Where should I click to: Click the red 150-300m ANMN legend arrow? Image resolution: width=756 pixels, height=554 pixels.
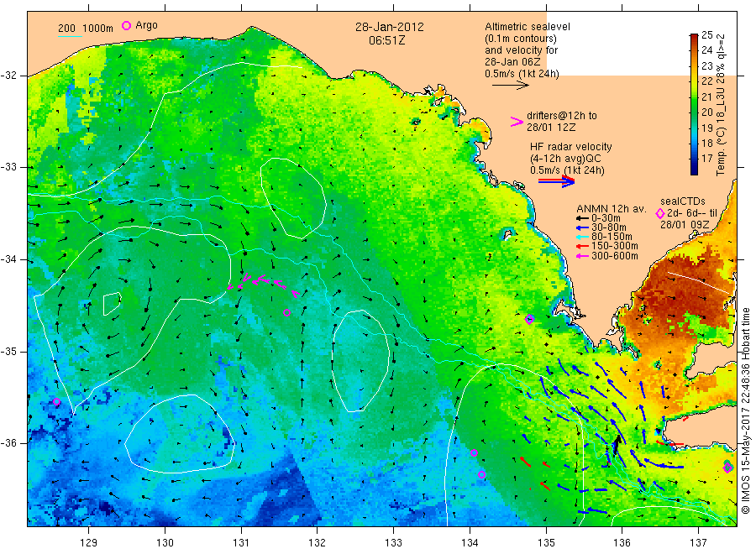tap(582, 246)
